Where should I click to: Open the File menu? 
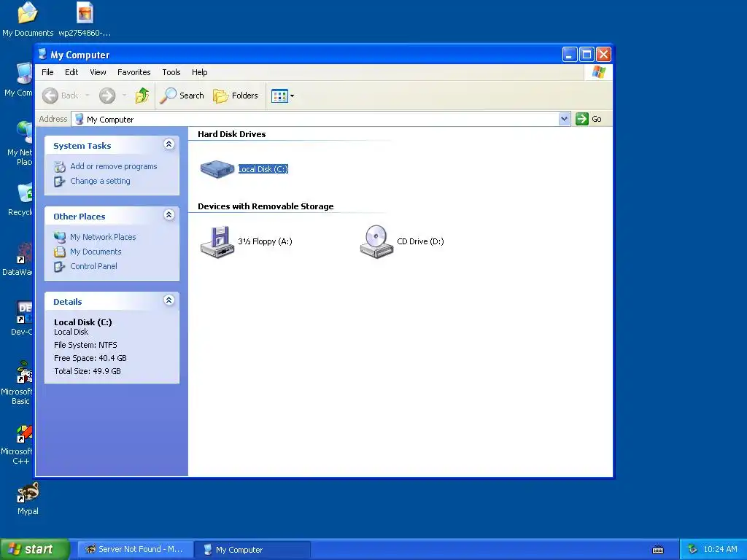coord(47,72)
